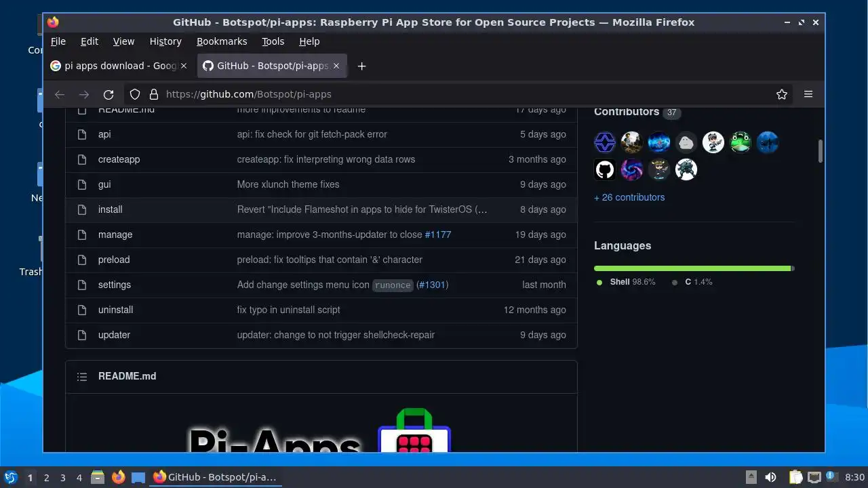The height and width of the screenshot is (488, 868).
Task: Open the clipboard manager tray icon
Action: click(796, 477)
